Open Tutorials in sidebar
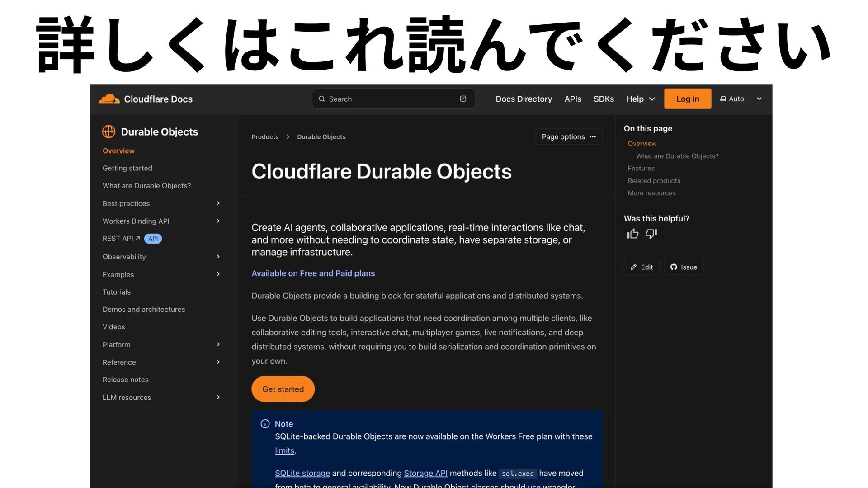The width and height of the screenshot is (868, 488). click(117, 292)
